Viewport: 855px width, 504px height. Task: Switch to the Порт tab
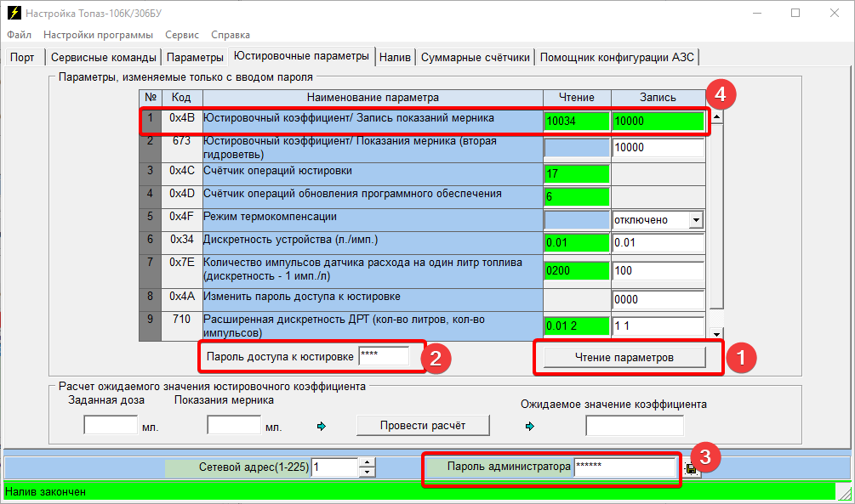click(22, 57)
